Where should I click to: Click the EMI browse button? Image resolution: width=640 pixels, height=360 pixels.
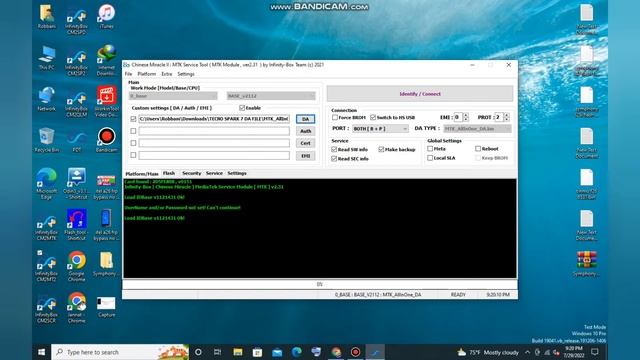coord(305,156)
